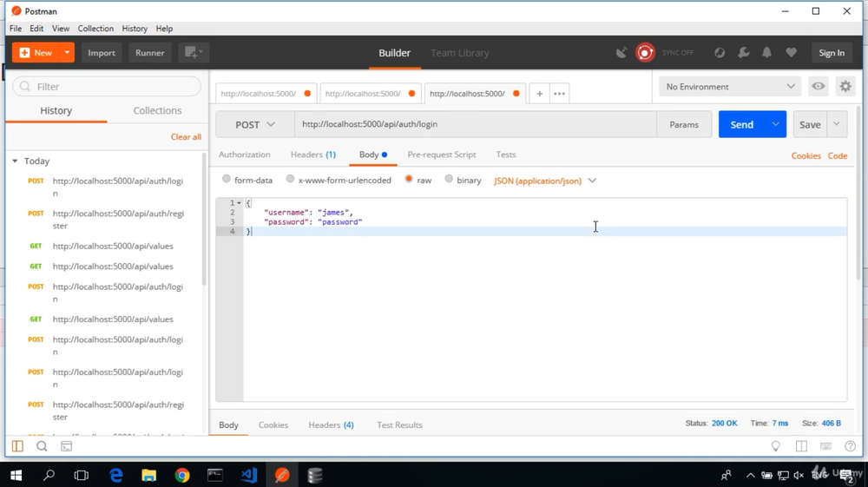Open File Explorer from the taskbar
The image size is (868, 487).
tap(149, 475)
